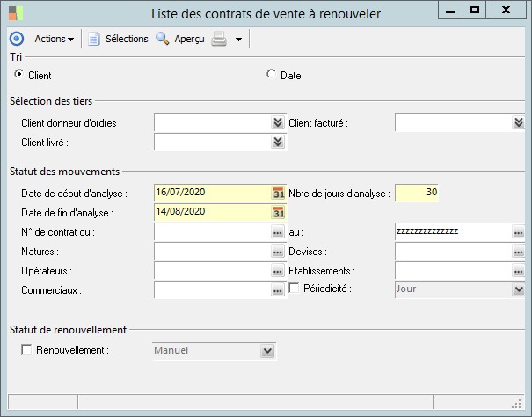Expand Client donneur d'ordres dropdown

click(x=278, y=123)
